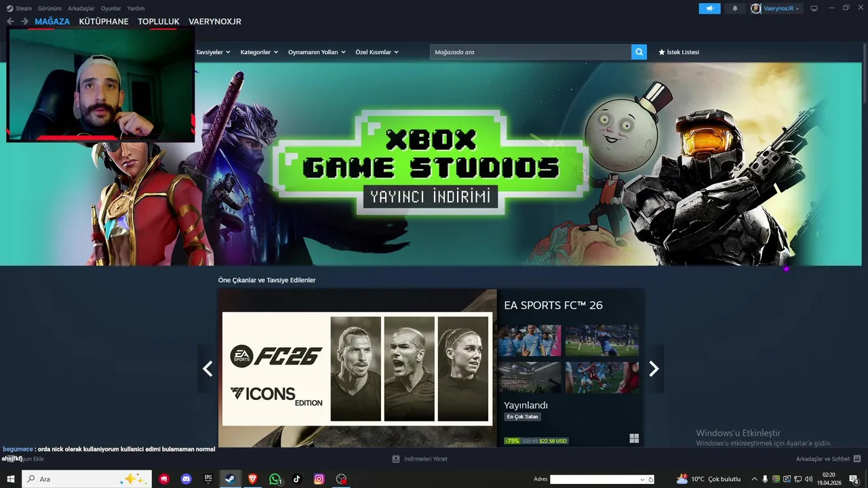Go forward with the right arrow

[24, 22]
